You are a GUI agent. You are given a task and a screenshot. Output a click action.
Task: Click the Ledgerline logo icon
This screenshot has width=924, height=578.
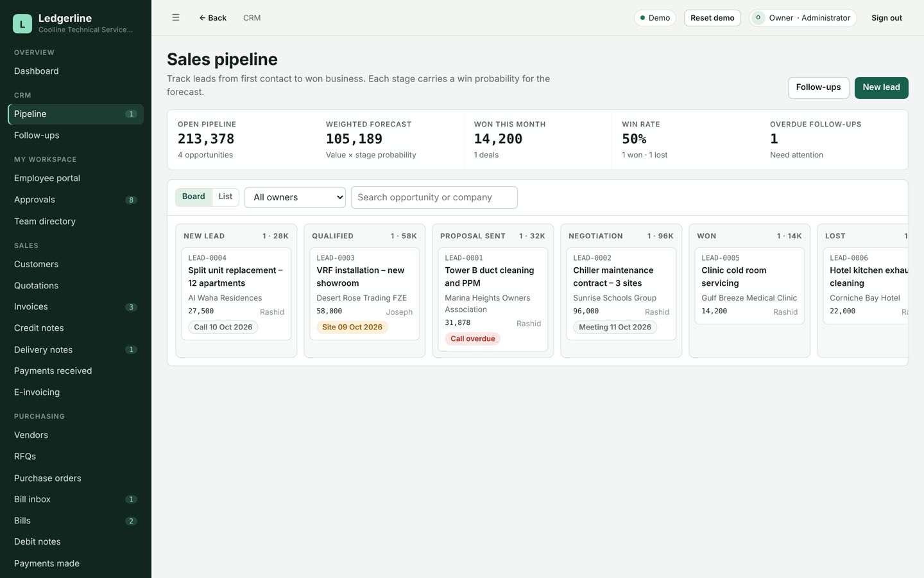pos(22,24)
